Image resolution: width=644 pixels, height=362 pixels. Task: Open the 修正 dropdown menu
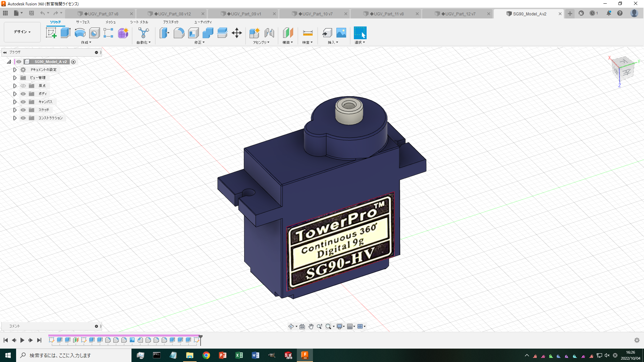click(x=199, y=43)
